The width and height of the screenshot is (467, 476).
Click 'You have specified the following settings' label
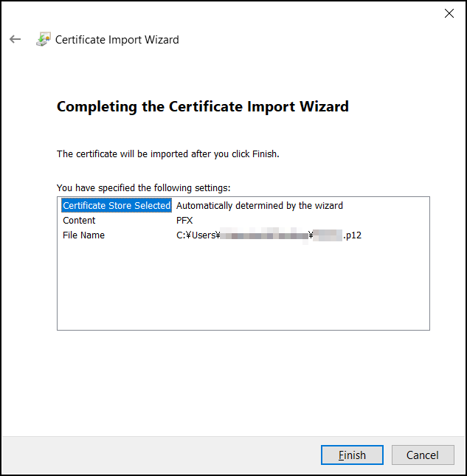click(x=143, y=188)
